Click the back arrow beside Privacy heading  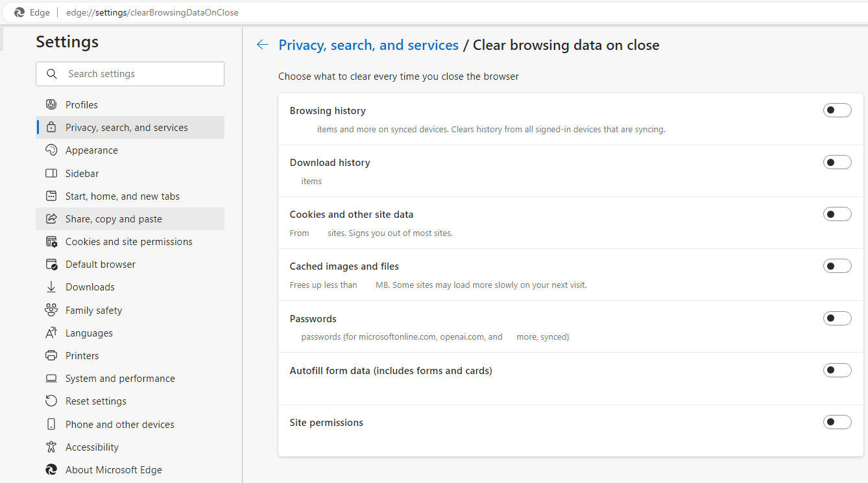[x=262, y=45]
